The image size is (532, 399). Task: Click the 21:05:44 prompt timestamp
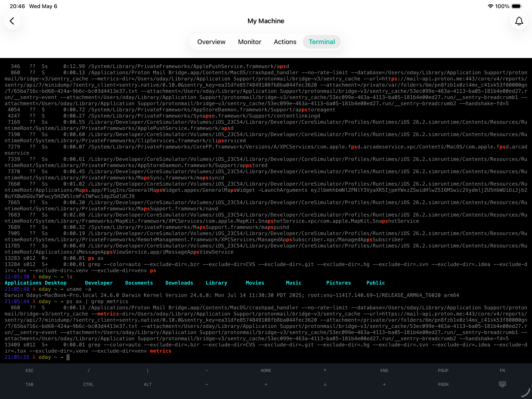pos(17,301)
